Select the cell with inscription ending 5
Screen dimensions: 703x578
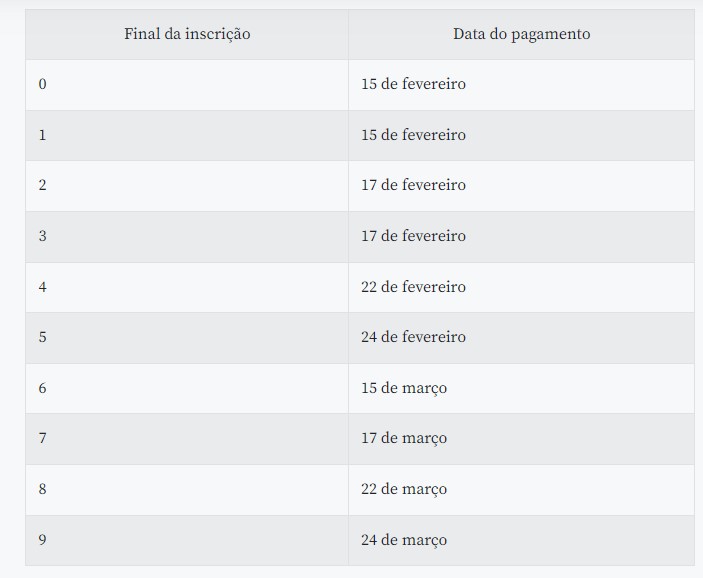tap(42, 337)
